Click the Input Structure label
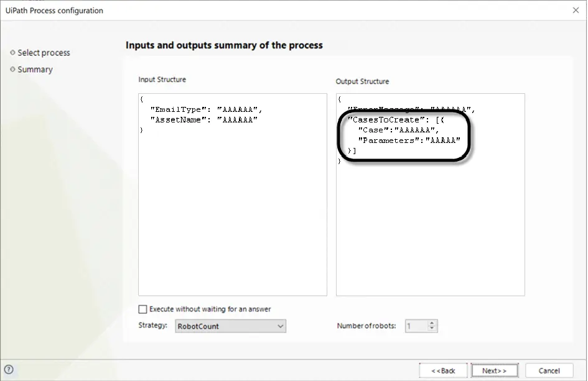The height and width of the screenshot is (381, 588). click(162, 80)
